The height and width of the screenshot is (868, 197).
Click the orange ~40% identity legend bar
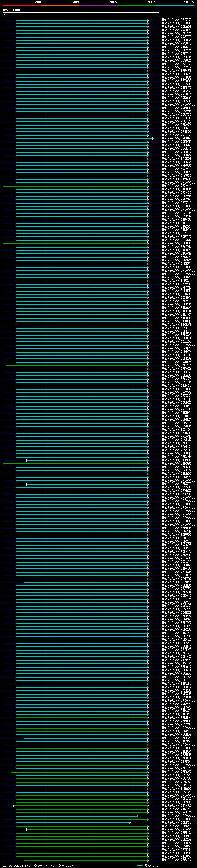pyautogui.click(x=60, y=6)
